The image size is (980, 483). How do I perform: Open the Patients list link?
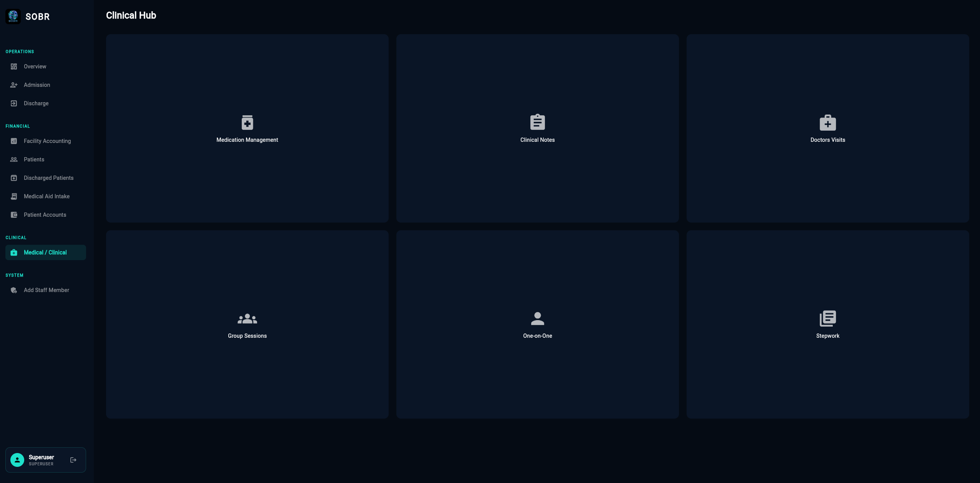(x=46, y=159)
